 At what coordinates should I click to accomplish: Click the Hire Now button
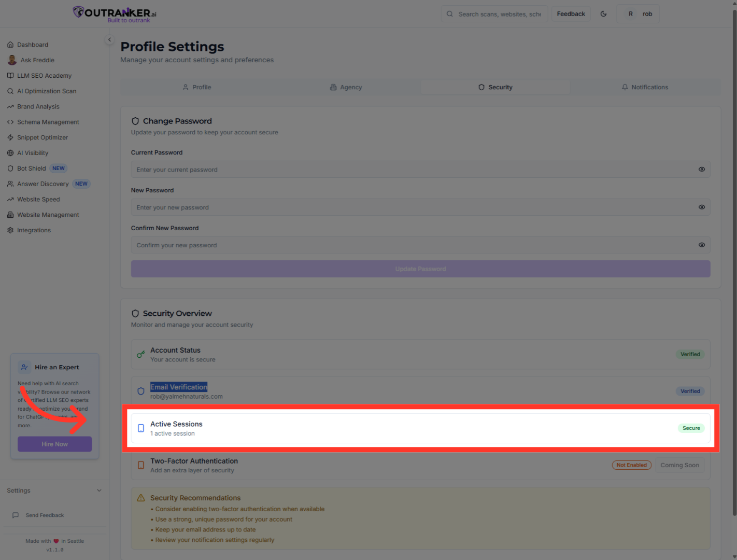point(54,444)
